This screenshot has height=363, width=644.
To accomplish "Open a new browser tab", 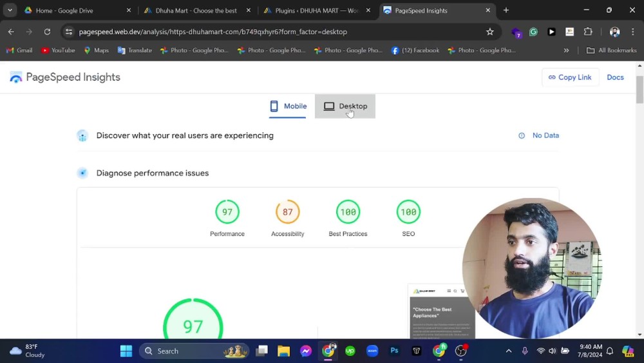I will pos(506,10).
